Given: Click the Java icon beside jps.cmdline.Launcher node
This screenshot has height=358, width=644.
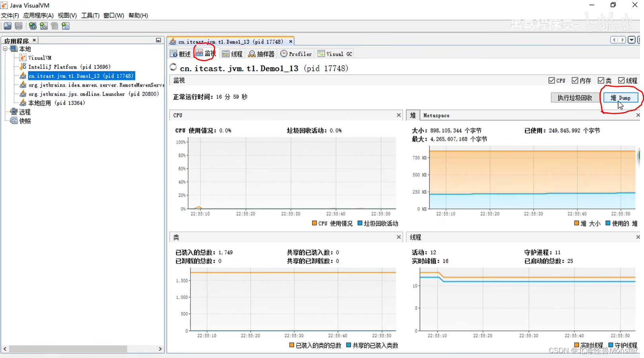Looking at the screenshot, I should tap(23, 94).
